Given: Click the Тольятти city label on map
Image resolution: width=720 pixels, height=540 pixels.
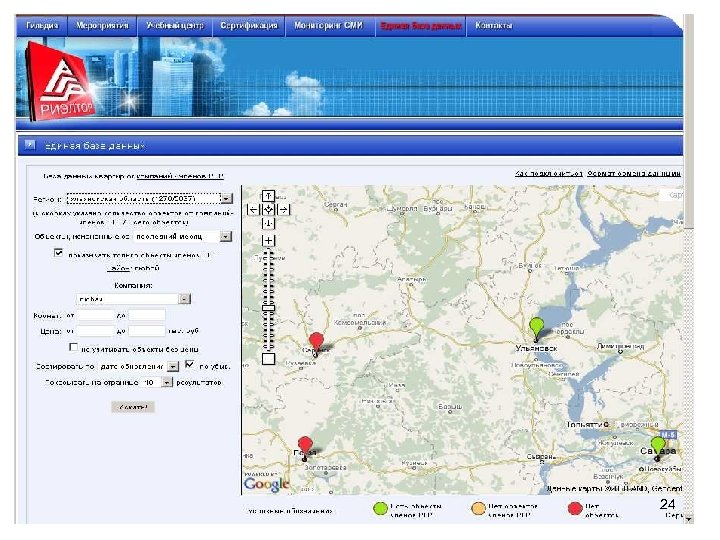Looking at the screenshot, I should point(585,425).
